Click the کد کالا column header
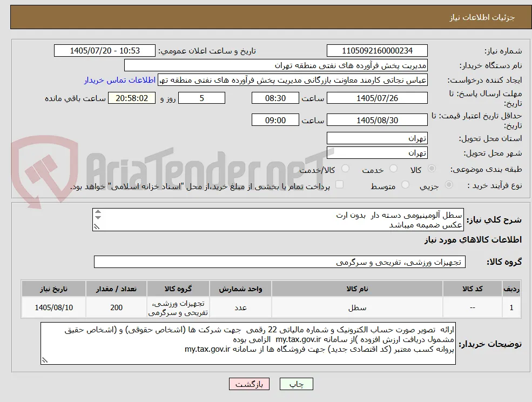This screenshot has width=532, height=402. [472, 289]
